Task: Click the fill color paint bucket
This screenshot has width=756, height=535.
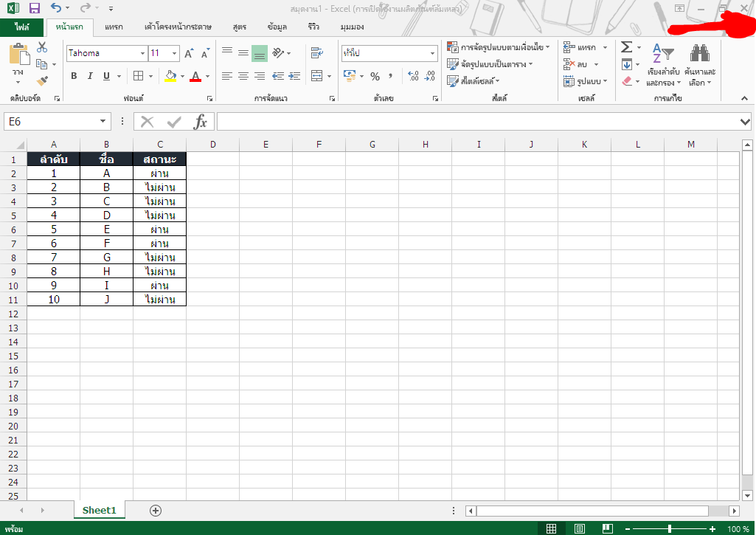Action: pos(170,76)
